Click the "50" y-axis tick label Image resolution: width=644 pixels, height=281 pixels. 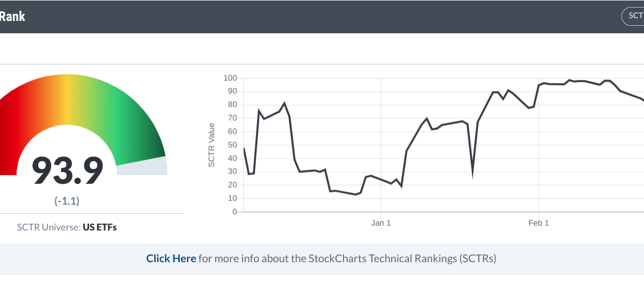232,145
